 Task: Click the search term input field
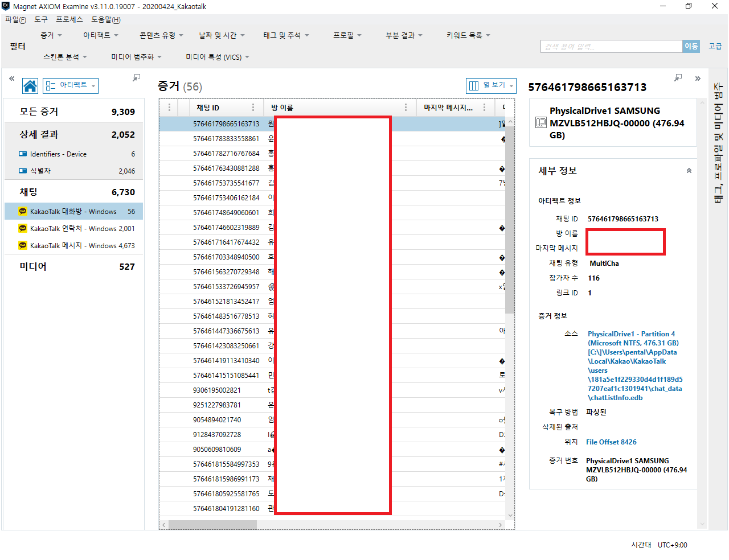(612, 47)
